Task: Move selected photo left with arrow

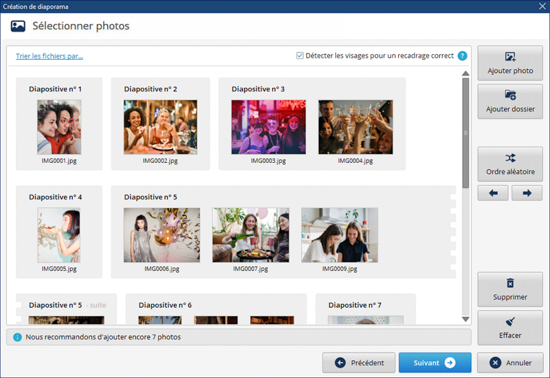Action: pyautogui.click(x=493, y=193)
